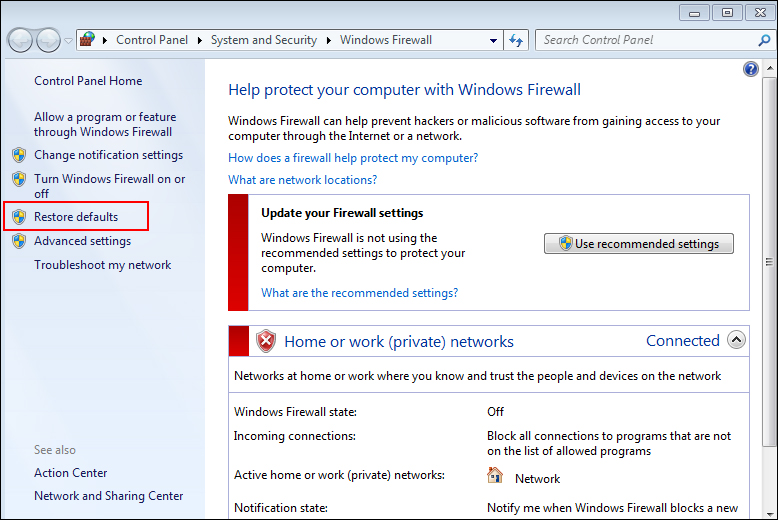Open Turn Windows Firewall on or off

point(109,186)
